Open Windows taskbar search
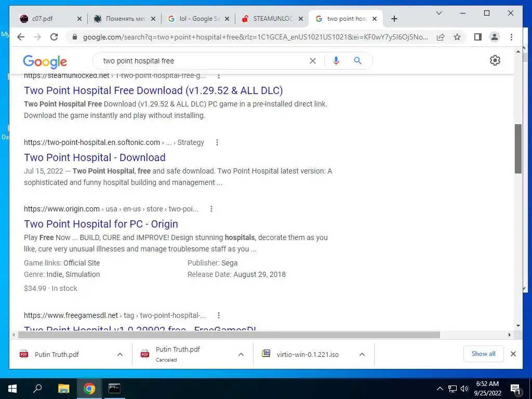 [x=37, y=389]
